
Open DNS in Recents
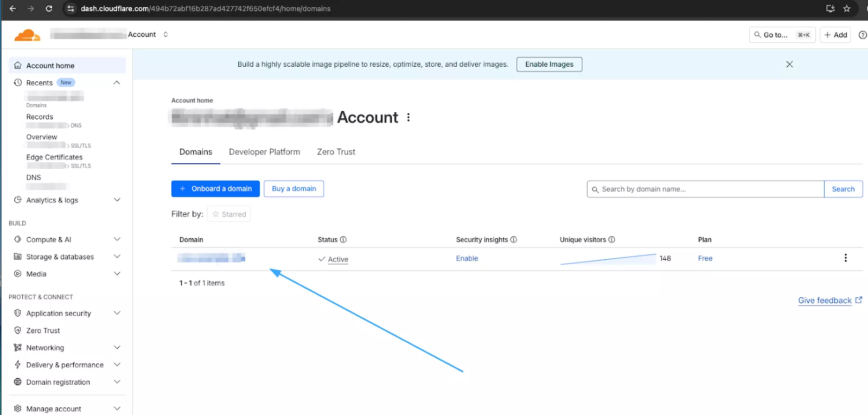click(34, 177)
